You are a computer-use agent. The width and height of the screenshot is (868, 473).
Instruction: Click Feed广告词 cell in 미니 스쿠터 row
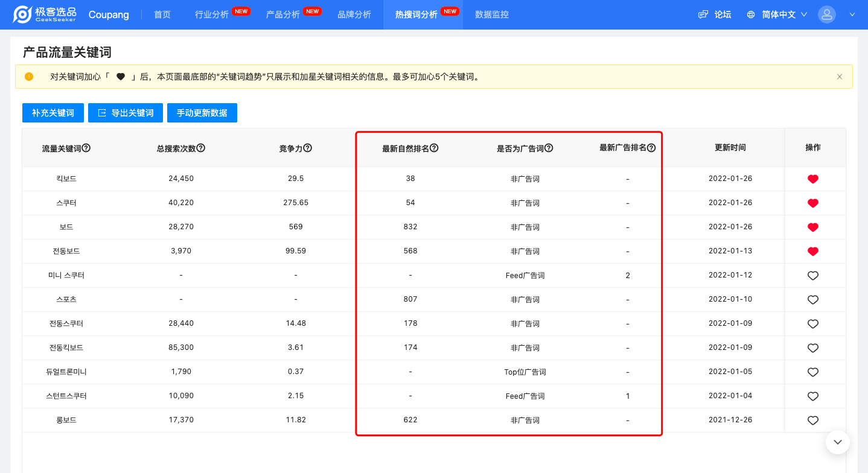(525, 276)
